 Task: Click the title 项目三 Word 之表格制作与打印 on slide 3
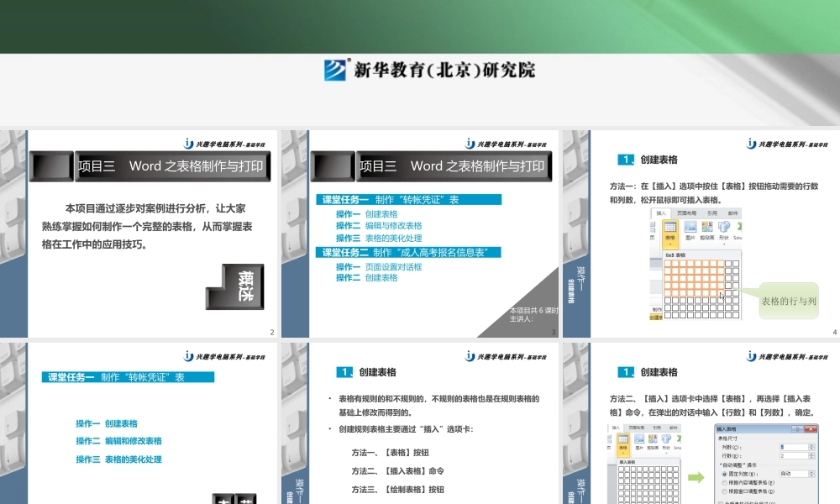coord(452,166)
